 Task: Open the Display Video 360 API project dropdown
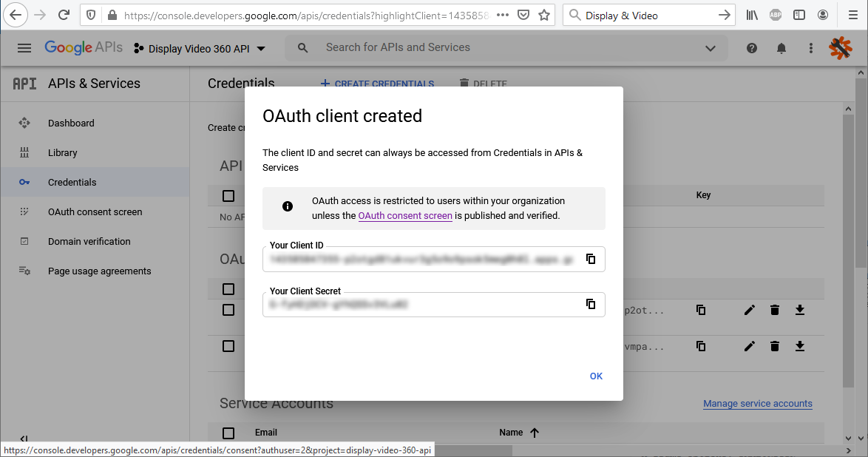click(x=200, y=49)
